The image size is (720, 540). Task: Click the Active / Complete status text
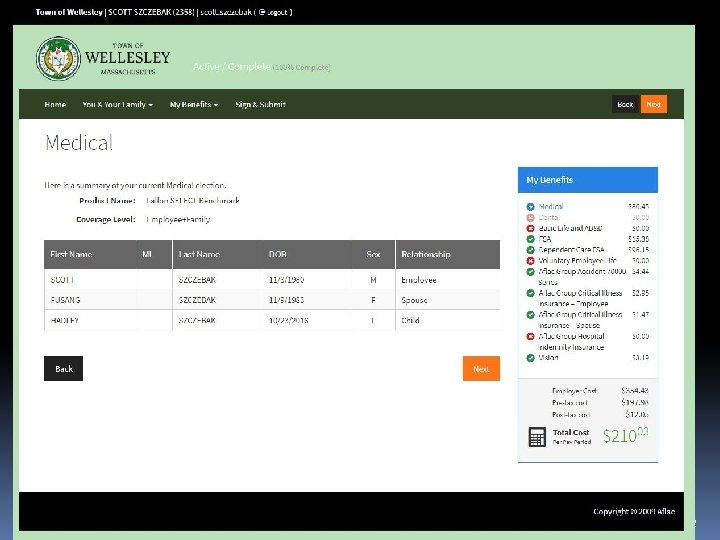(232, 67)
